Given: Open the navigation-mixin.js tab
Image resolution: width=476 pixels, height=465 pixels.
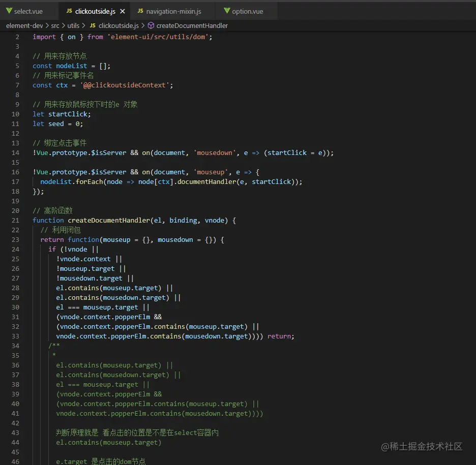Looking at the screenshot, I should point(173,11).
